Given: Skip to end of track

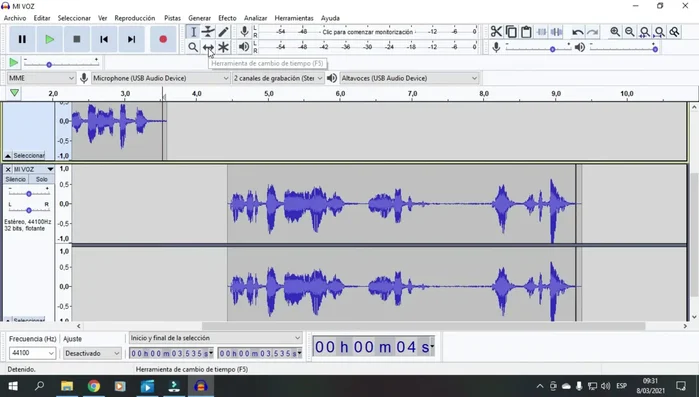Looking at the screenshot, I should [132, 39].
